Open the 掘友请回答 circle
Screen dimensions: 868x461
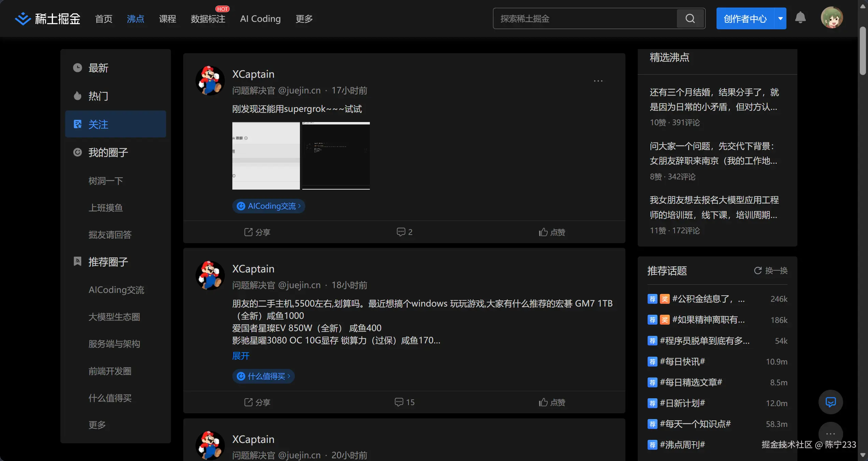110,235
